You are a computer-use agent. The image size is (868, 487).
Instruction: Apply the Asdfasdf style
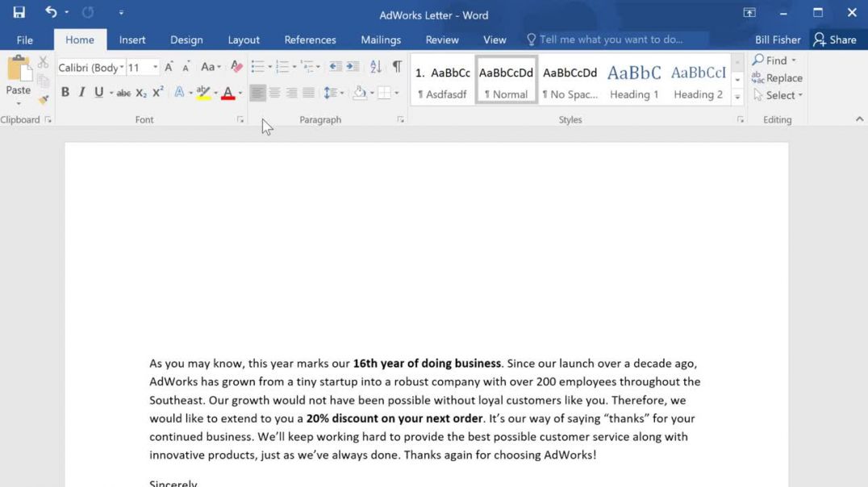[x=443, y=81]
